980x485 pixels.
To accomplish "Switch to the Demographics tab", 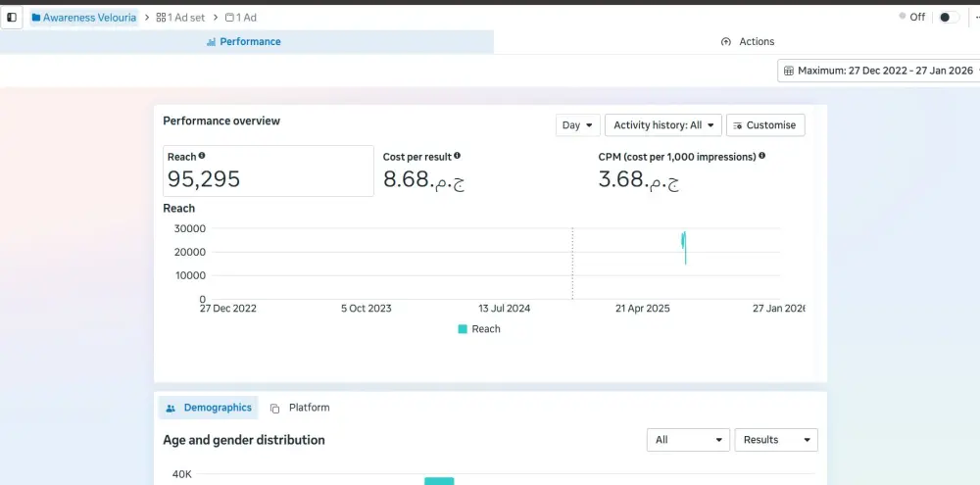I will 209,409.
